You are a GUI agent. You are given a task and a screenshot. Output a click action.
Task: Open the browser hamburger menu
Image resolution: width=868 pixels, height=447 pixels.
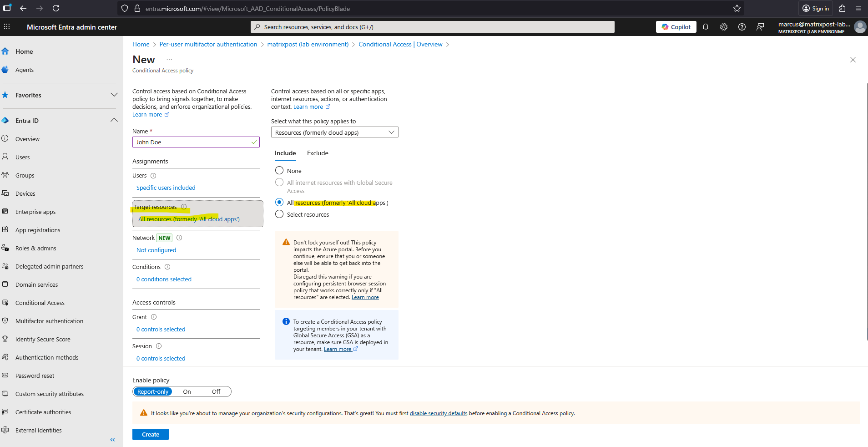[858, 8]
